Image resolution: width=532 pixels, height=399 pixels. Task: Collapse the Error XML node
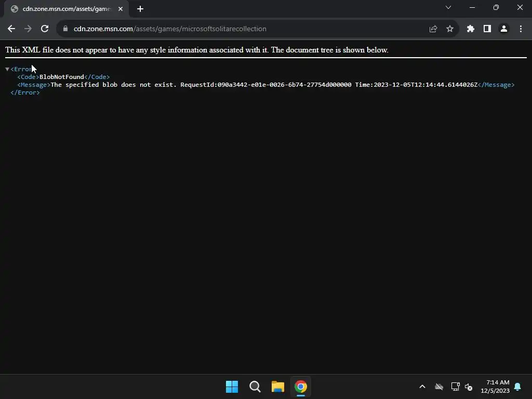(7, 69)
